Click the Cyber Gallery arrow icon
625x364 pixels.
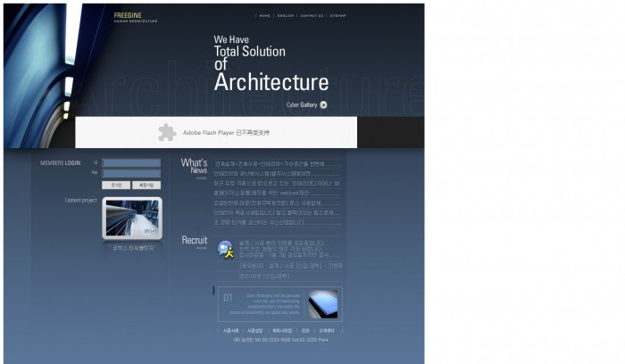point(323,105)
